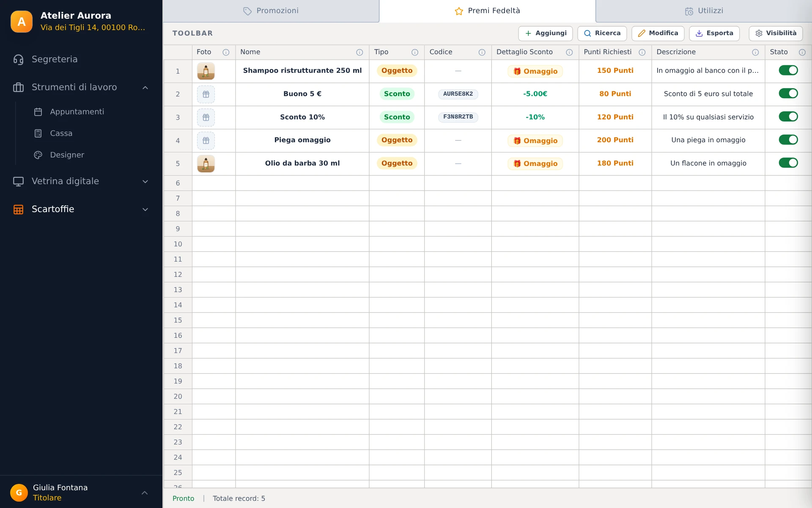812x508 pixels.
Task: Click gift placeholder icon for Buono 5 €
Action: tap(206, 94)
